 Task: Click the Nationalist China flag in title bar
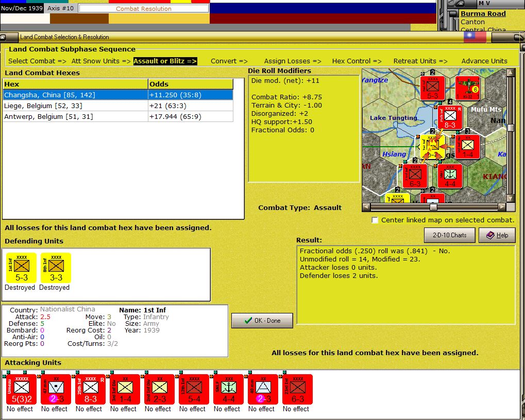[x=475, y=37]
